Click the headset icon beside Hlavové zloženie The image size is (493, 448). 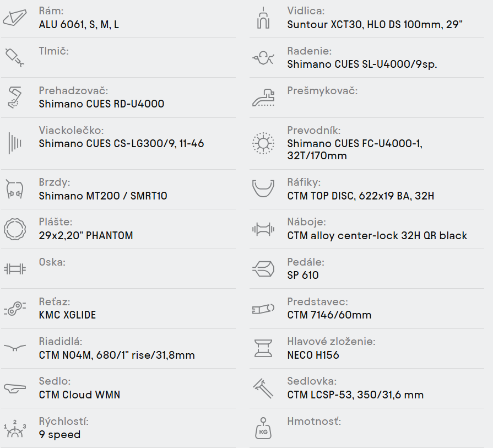pyautogui.click(x=263, y=348)
